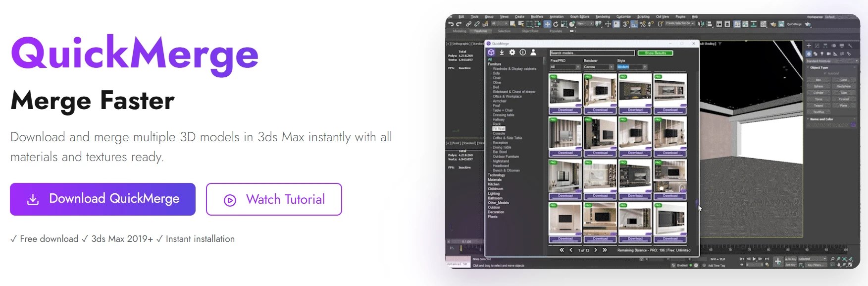Select the Armchair category

[500, 101]
